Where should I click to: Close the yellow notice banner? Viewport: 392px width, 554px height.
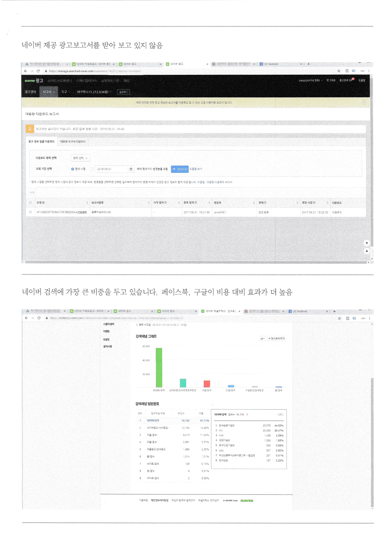click(x=364, y=103)
